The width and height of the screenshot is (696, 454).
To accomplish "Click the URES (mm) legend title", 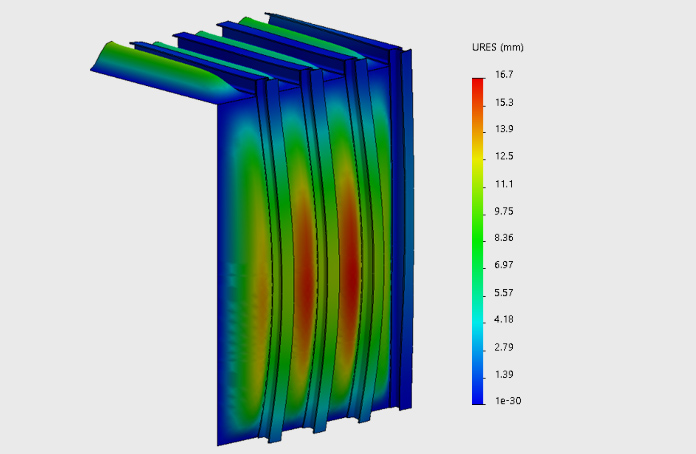I will 498,47.
